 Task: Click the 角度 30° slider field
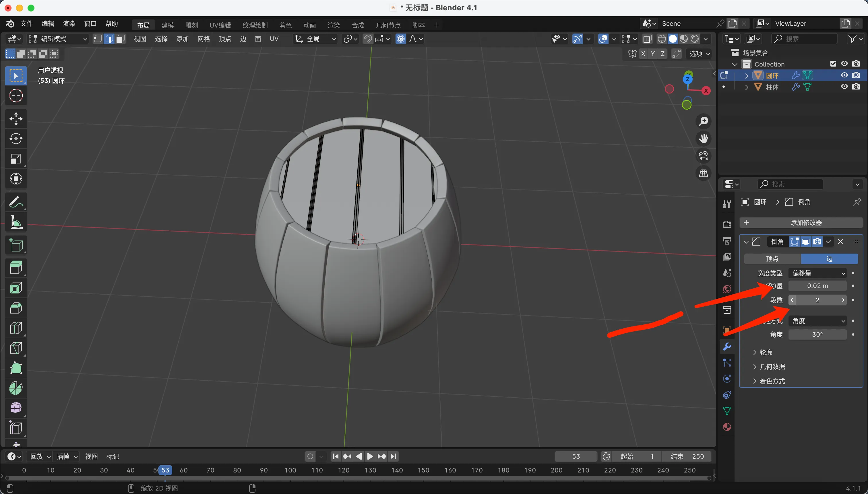point(817,334)
